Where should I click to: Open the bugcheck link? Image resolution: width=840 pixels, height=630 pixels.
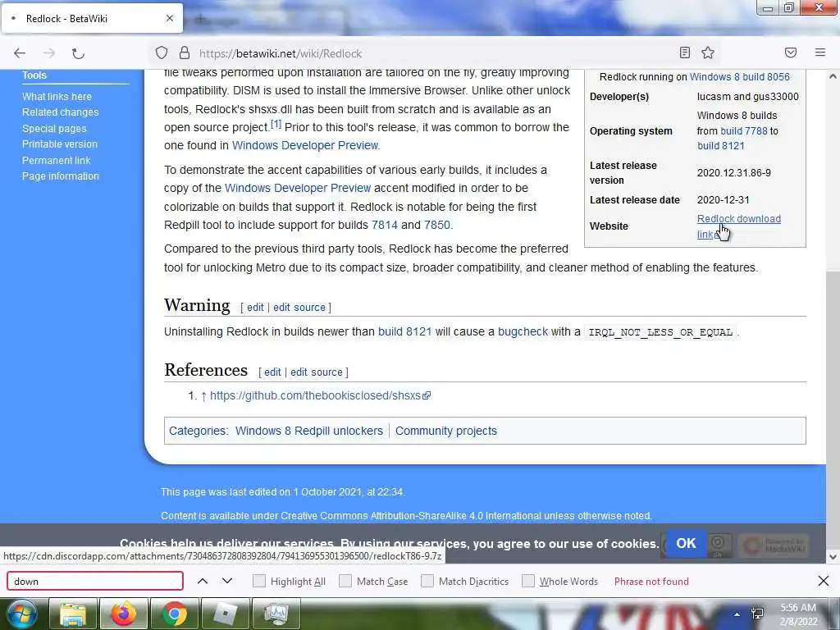click(523, 331)
